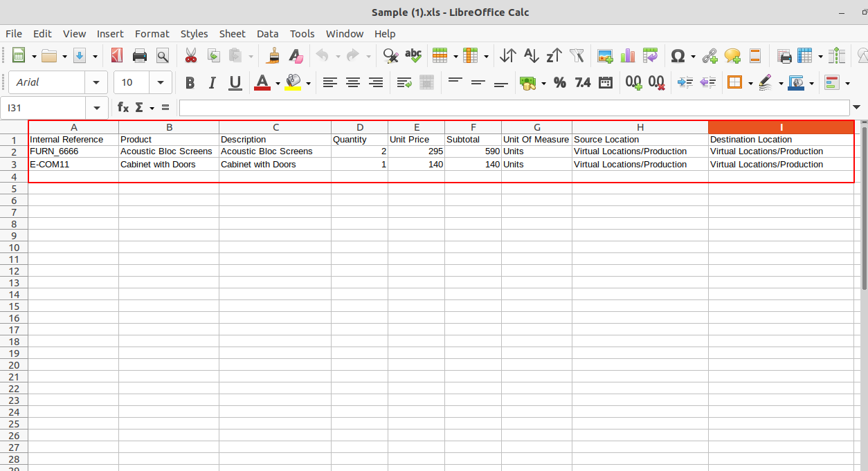Insert a pivot table
The image size is (868, 471).
pos(651,56)
